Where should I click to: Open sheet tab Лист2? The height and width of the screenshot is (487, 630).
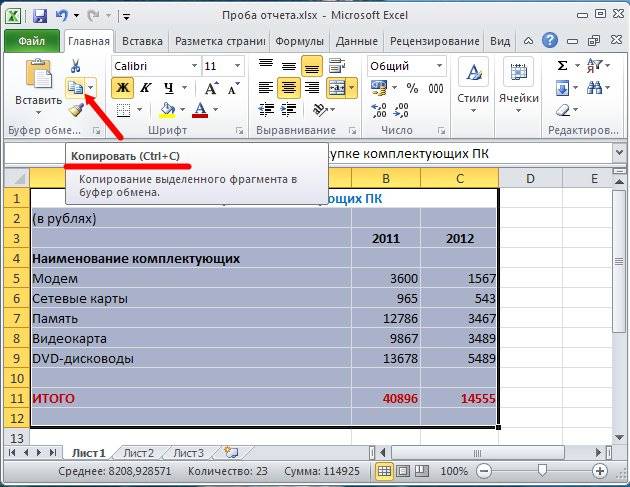coord(138,453)
